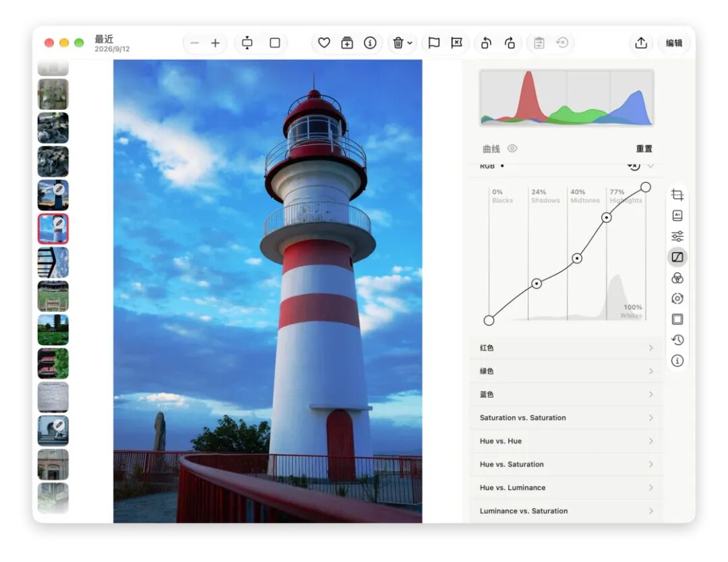Image resolution: width=728 pixels, height=562 pixels.
Task: Open the trash dropdown arrow
Action: tap(410, 43)
